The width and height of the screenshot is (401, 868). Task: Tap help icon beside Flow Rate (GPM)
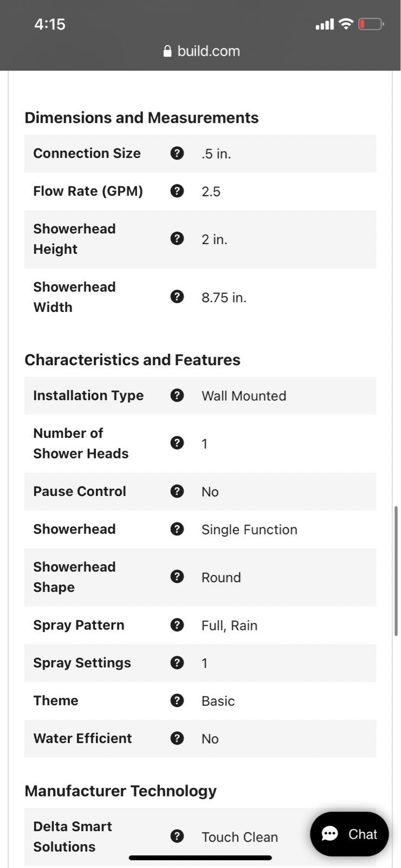177,191
